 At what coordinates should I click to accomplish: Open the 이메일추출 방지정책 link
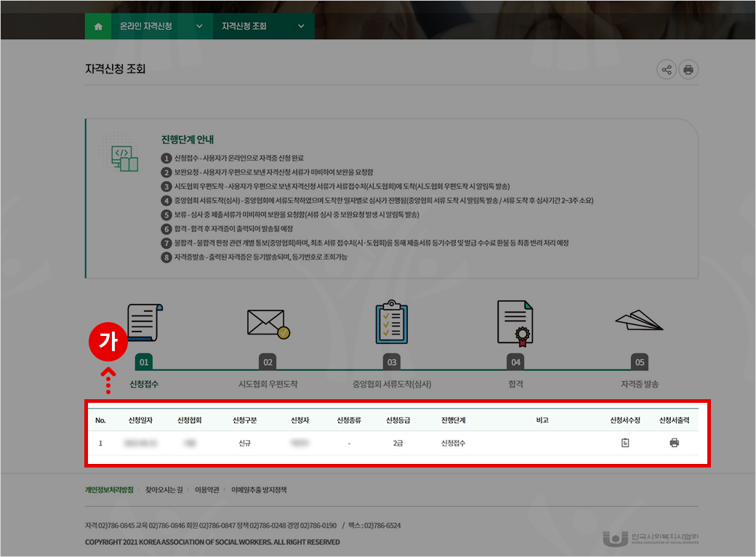point(259,490)
